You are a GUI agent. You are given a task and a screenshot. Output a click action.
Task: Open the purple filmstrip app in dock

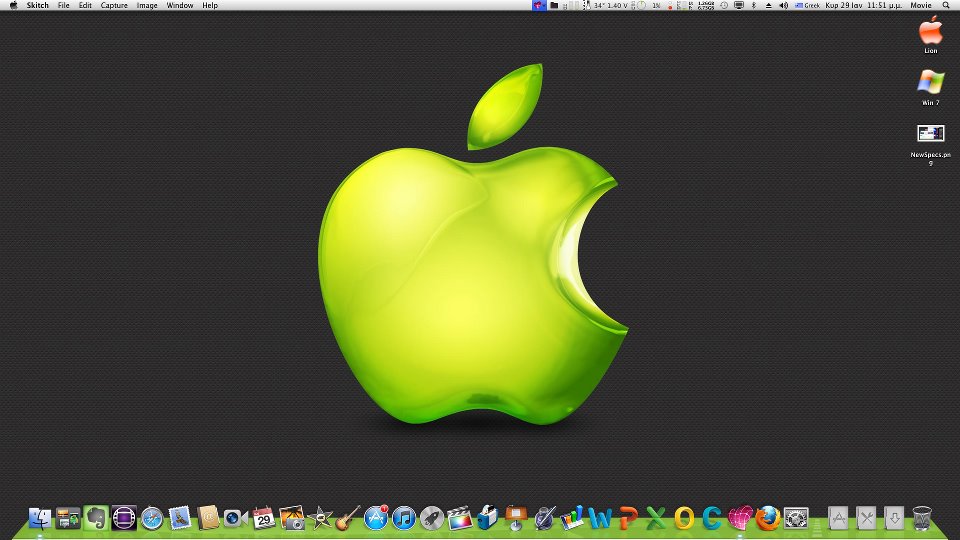tap(124, 519)
